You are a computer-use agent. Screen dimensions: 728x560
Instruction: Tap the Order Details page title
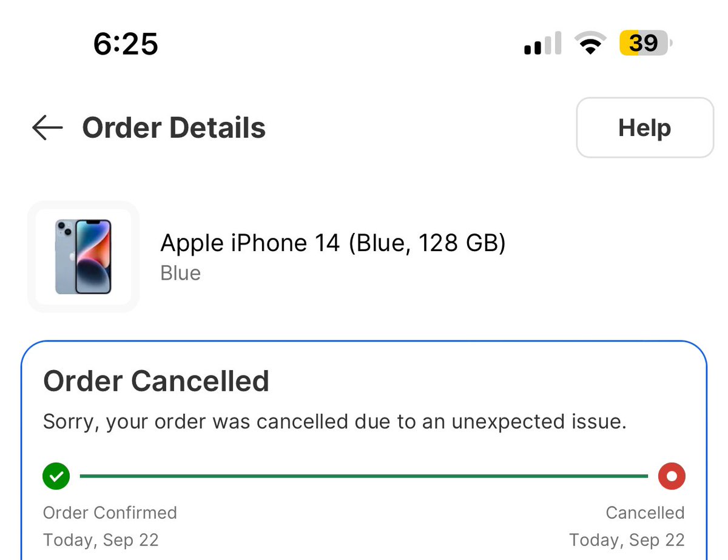point(174,128)
